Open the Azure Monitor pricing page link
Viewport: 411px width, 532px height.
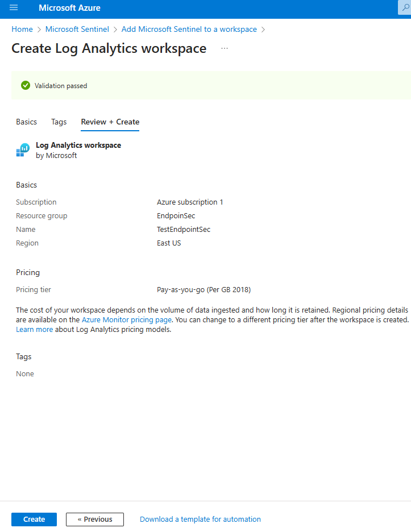pos(127,319)
